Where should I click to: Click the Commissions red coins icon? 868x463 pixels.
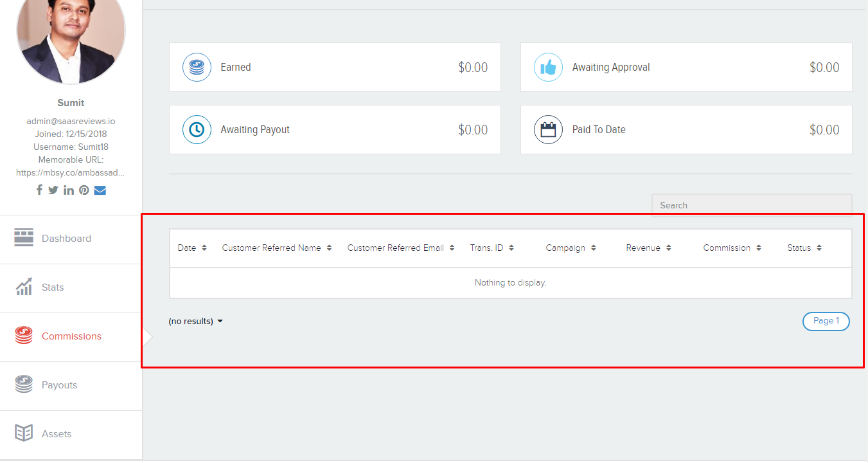[24, 336]
